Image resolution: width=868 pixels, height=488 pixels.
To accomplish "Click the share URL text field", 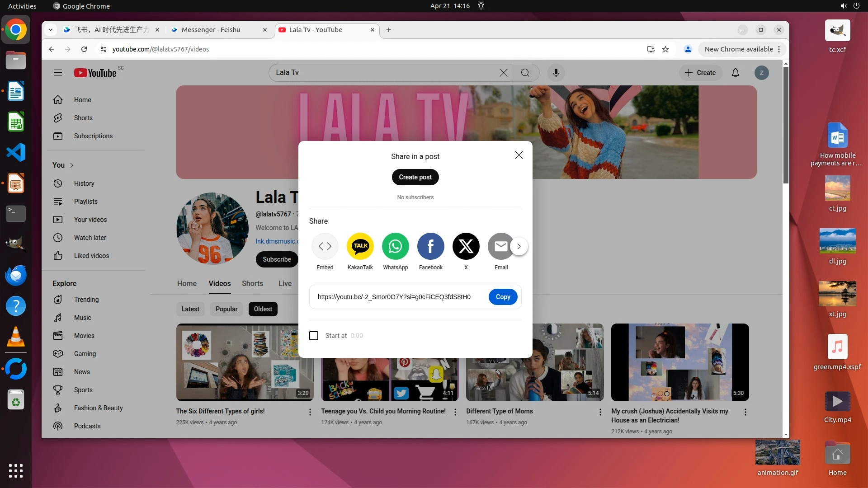I will click(394, 297).
